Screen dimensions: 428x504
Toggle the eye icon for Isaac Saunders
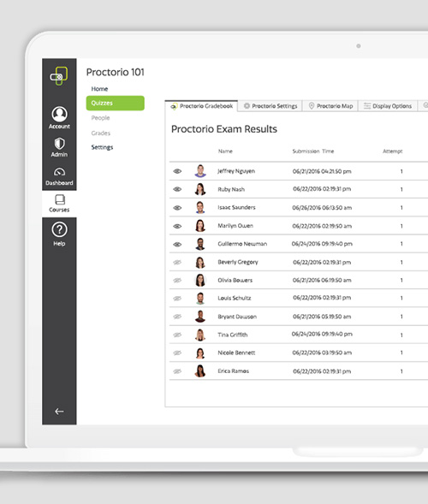click(x=177, y=208)
